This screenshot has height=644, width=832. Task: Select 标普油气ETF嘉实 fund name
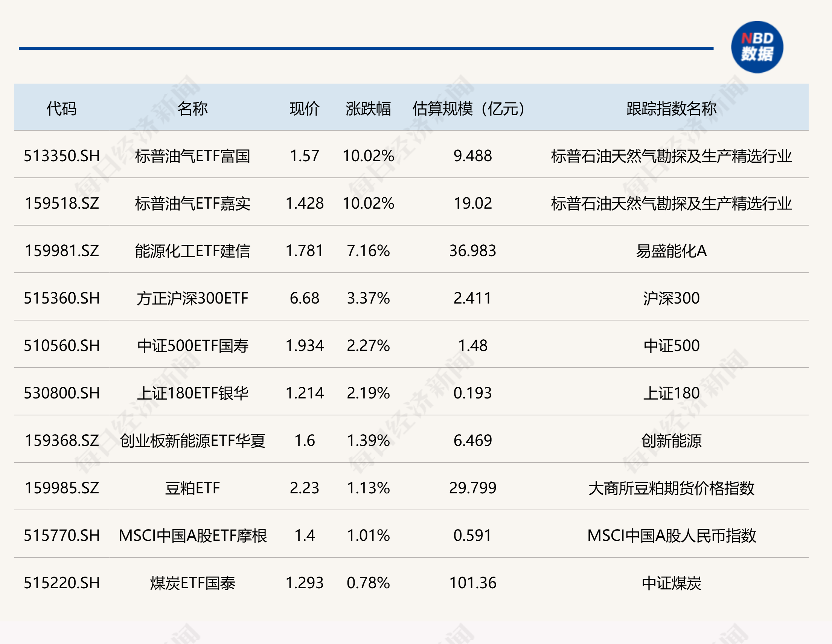coord(192,203)
